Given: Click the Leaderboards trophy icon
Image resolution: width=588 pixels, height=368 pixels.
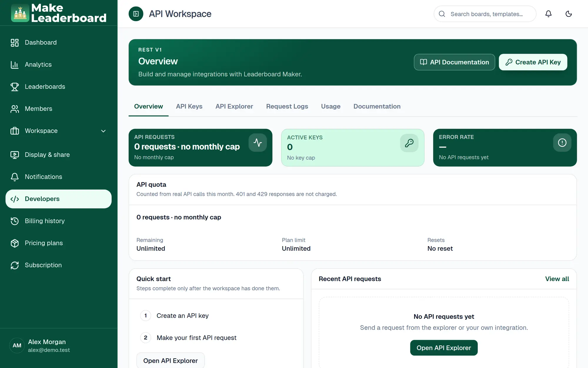Looking at the screenshot, I should [15, 87].
